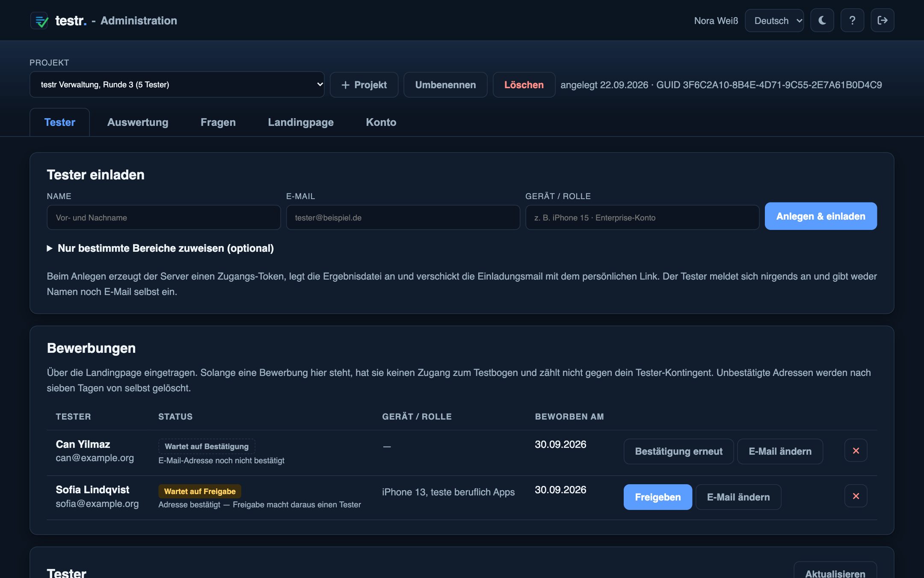
Task: Delete Sofia Lindqvist application with red X
Action: pyautogui.click(x=856, y=496)
